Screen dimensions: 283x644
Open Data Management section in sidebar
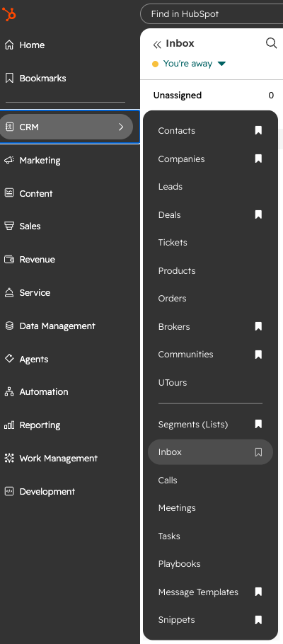click(57, 326)
